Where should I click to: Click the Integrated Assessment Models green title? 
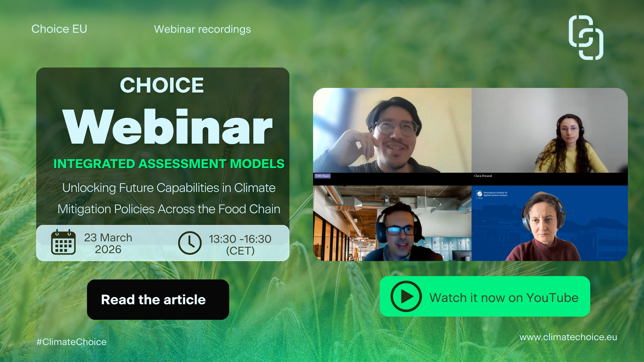pos(169,164)
